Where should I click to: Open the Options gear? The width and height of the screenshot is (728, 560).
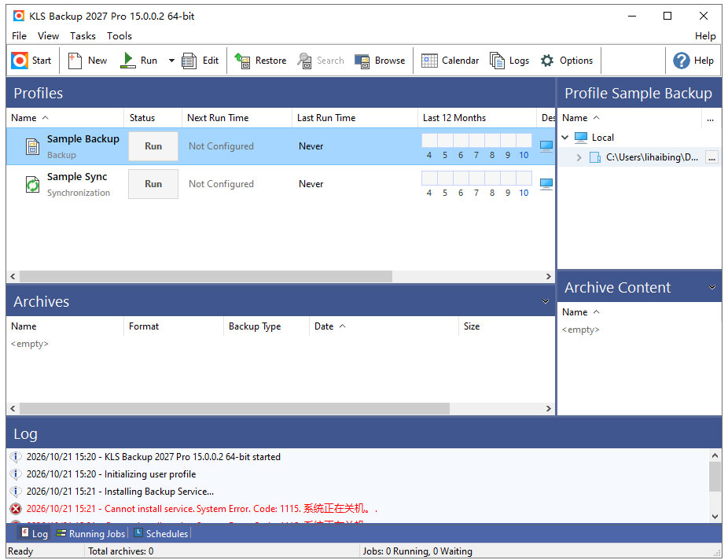[547, 61]
